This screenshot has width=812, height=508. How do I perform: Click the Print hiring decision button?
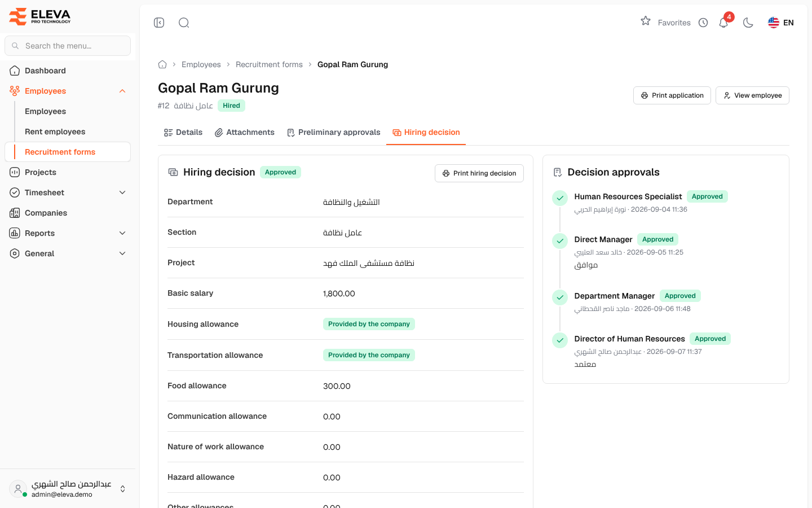(479, 173)
